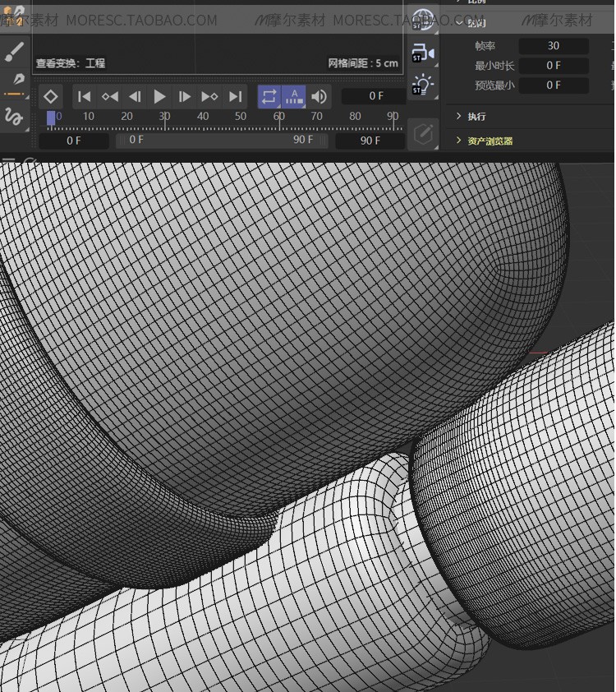Click the timeline end field 90 F

(370, 141)
